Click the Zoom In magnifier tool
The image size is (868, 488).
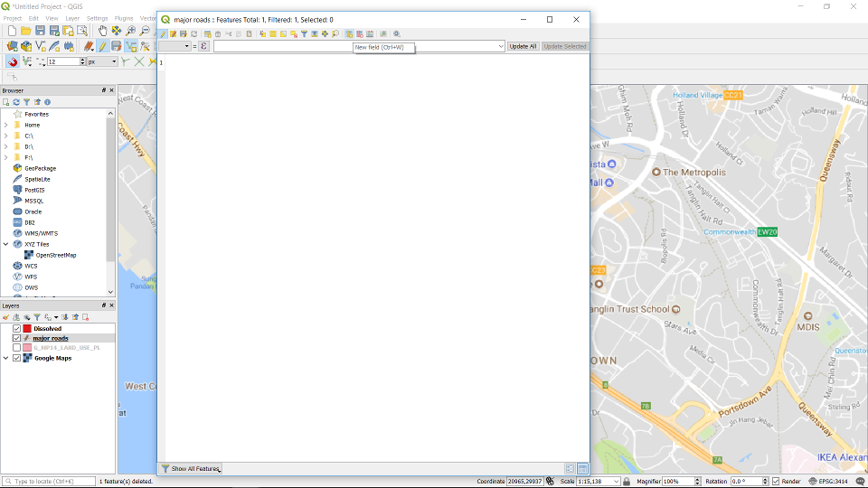131,31
